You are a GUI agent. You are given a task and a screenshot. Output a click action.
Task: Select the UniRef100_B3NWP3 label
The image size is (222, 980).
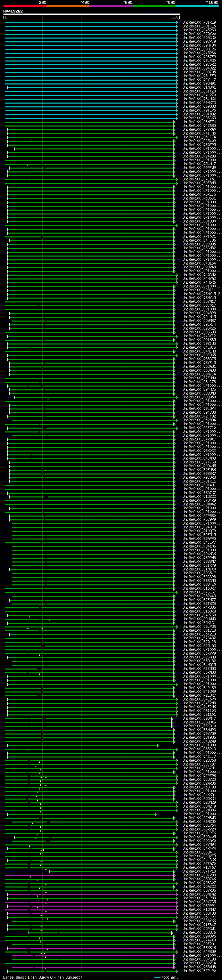tap(199, 730)
